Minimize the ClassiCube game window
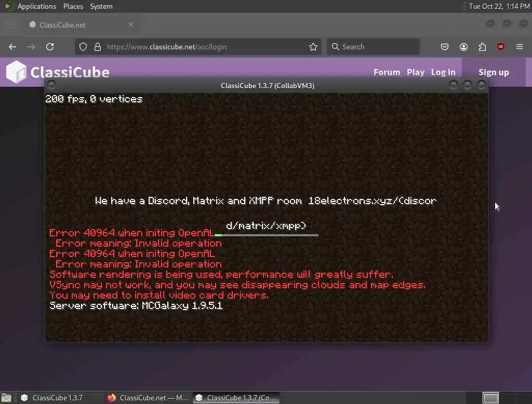The image size is (532, 404). coord(453,85)
